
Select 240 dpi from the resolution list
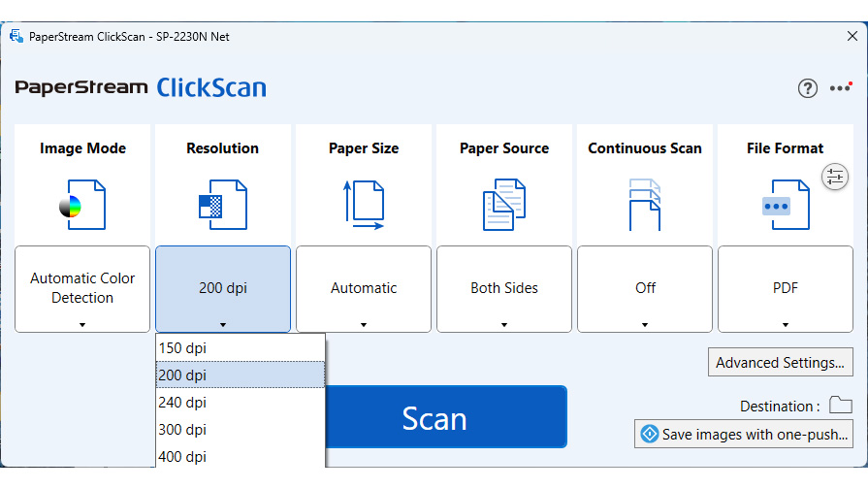point(241,402)
